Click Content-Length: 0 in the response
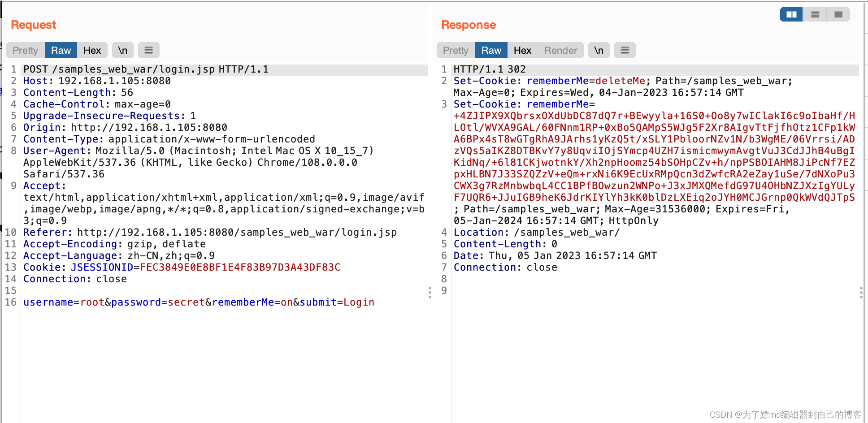The height and width of the screenshot is (423, 868). pyautogui.click(x=505, y=244)
